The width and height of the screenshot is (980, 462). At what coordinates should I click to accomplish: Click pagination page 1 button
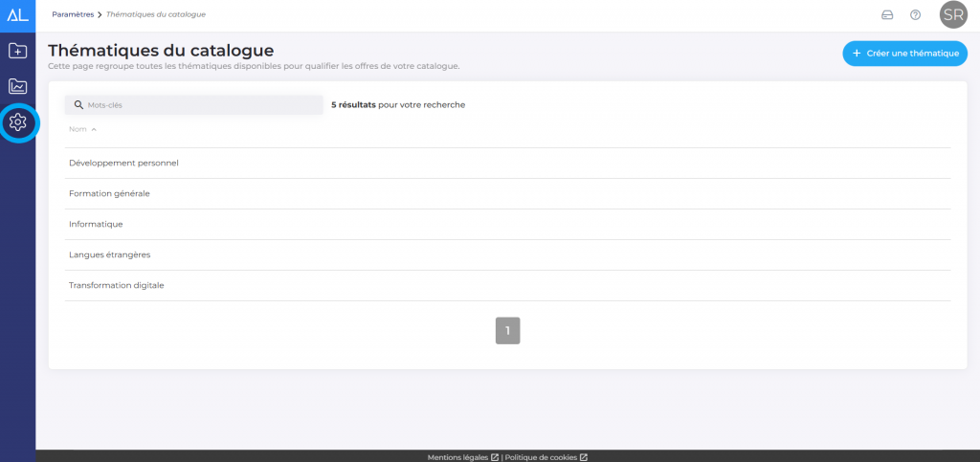(x=507, y=331)
